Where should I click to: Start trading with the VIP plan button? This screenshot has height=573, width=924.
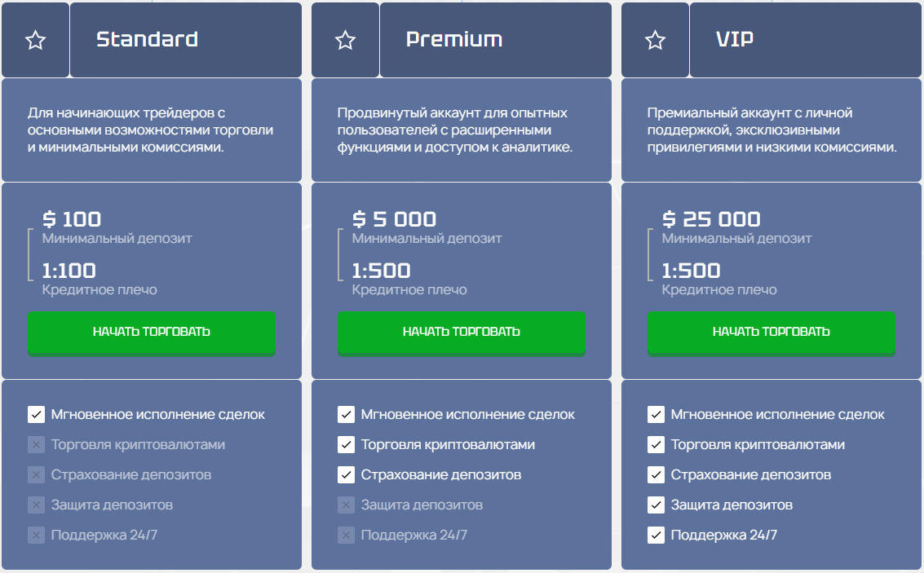click(771, 332)
